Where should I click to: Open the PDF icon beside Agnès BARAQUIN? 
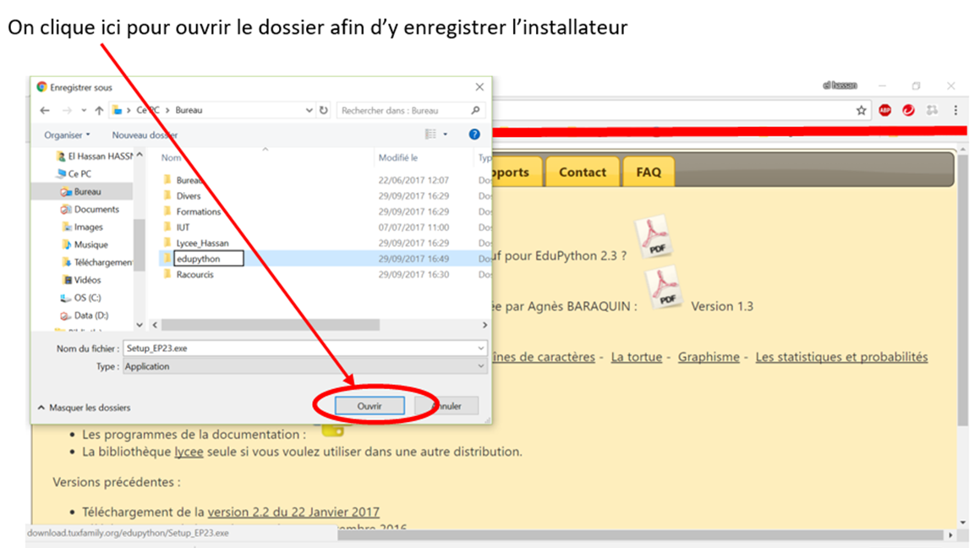(x=664, y=288)
